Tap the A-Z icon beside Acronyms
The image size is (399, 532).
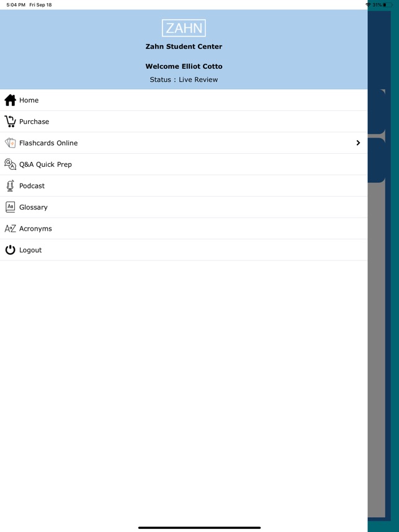[x=10, y=228]
